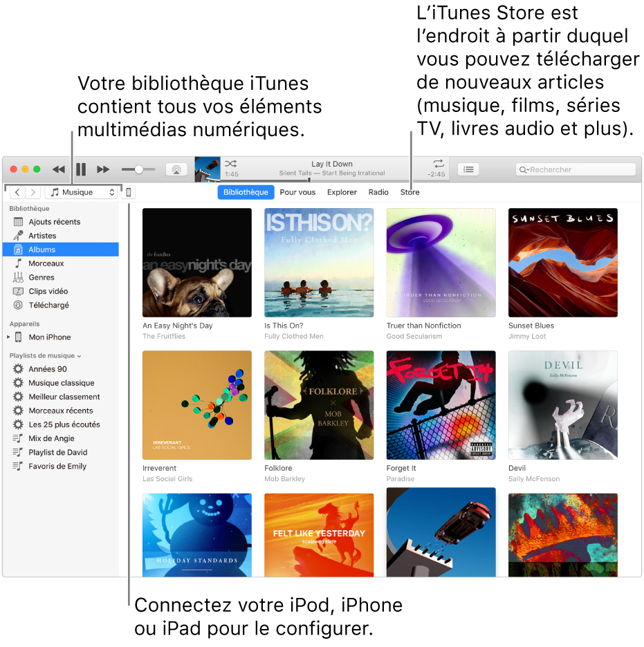Click Mob Barkley artist name
The image size is (644, 647).
285,478
